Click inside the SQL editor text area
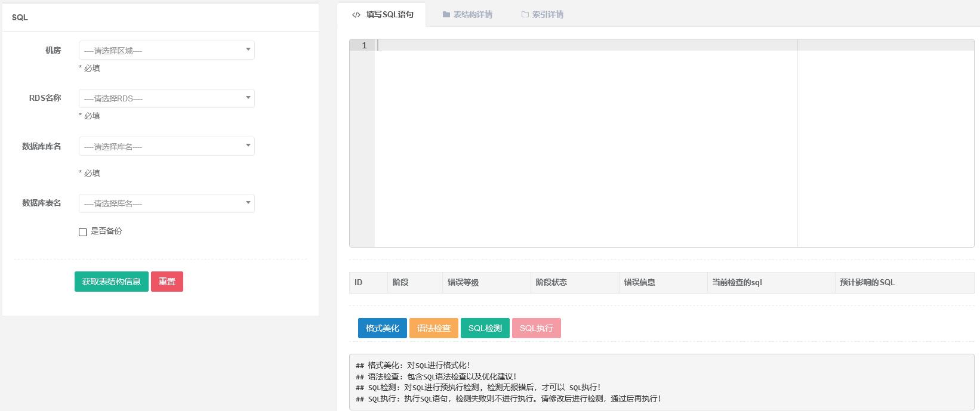 (x=585, y=143)
